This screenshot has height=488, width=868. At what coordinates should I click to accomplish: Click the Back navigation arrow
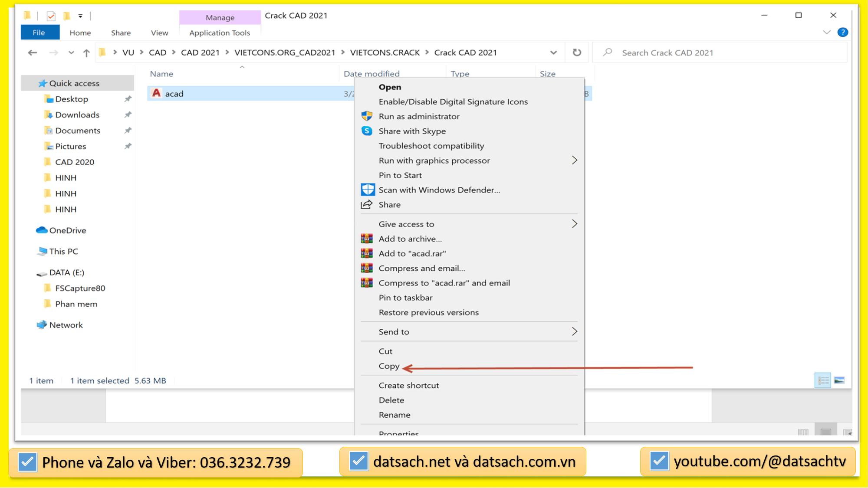[33, 53]
